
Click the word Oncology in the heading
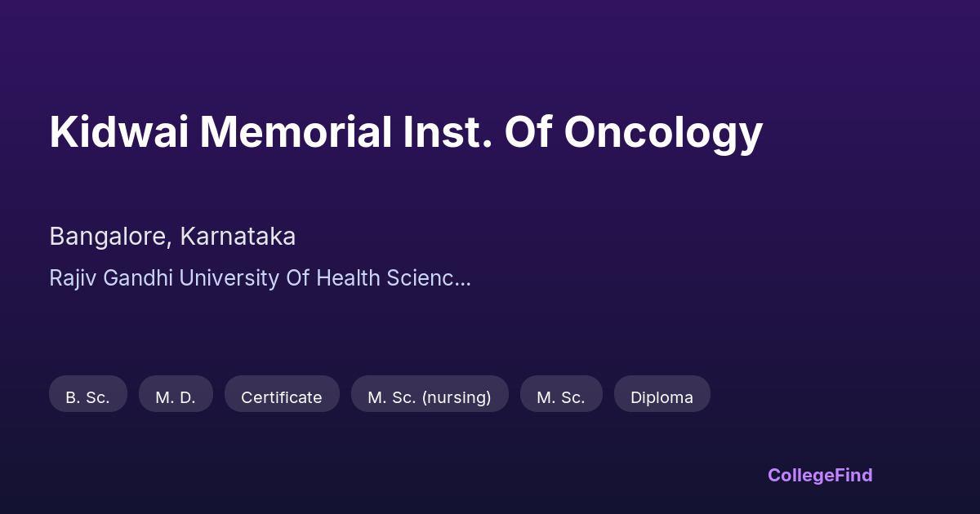click(x=662, y=132)
